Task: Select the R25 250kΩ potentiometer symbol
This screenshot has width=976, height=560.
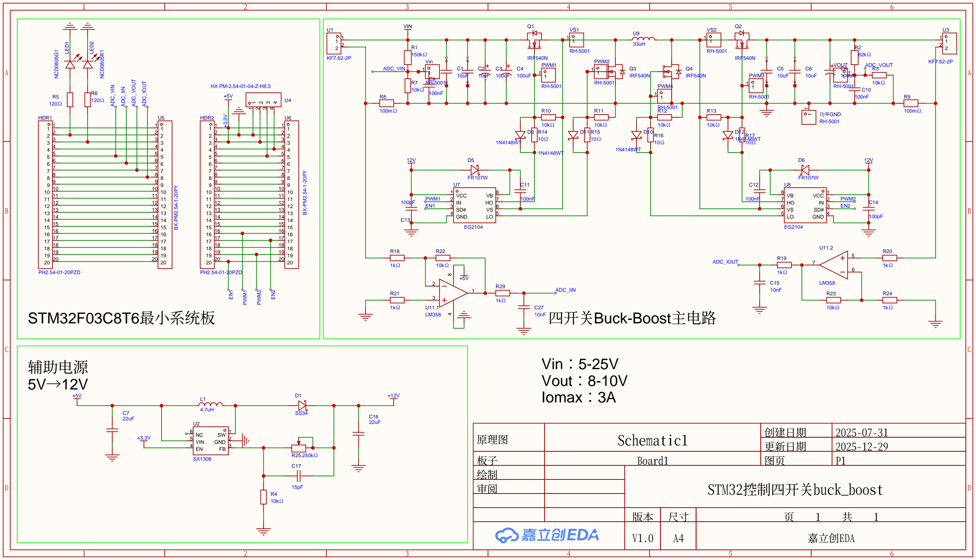Action: click(x=299, y=448)
